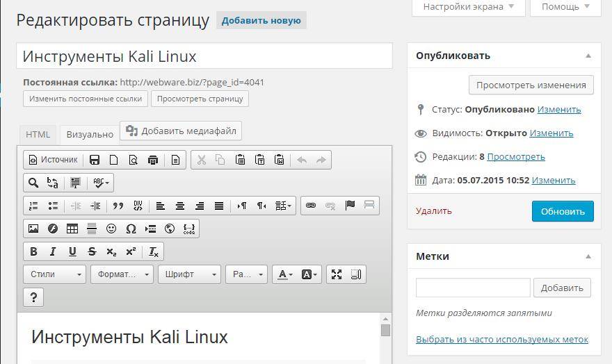This screenshot has width=612, height=364.
Task: Set text direction right to left
Action: (261, 206)
